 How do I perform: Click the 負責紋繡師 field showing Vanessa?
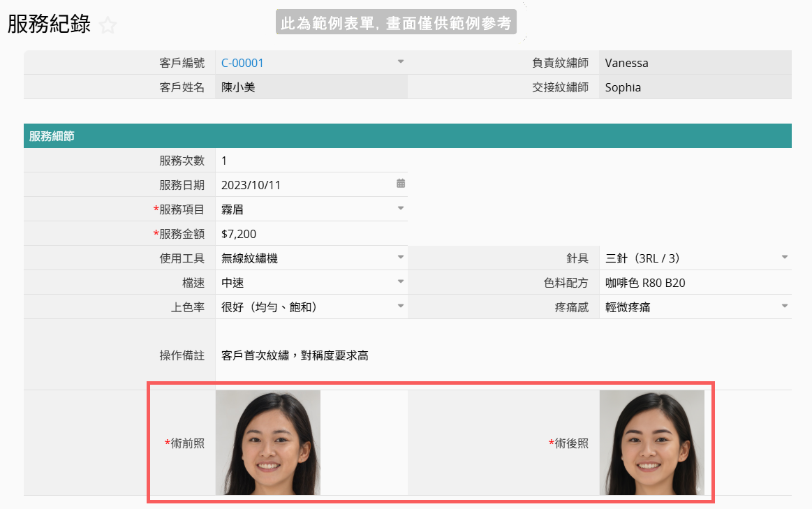(x=695, y=63)
